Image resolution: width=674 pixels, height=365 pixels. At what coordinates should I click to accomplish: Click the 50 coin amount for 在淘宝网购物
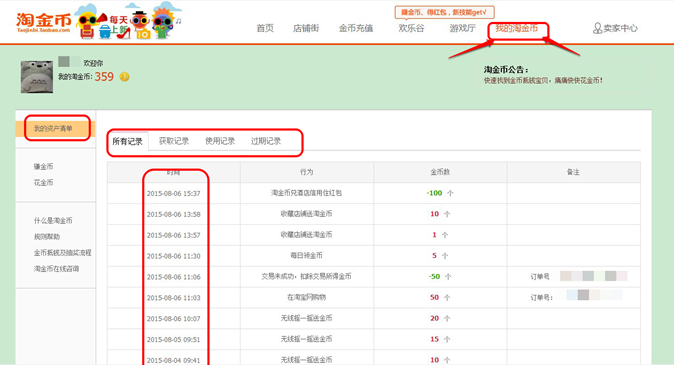click(x=435, y=297)
